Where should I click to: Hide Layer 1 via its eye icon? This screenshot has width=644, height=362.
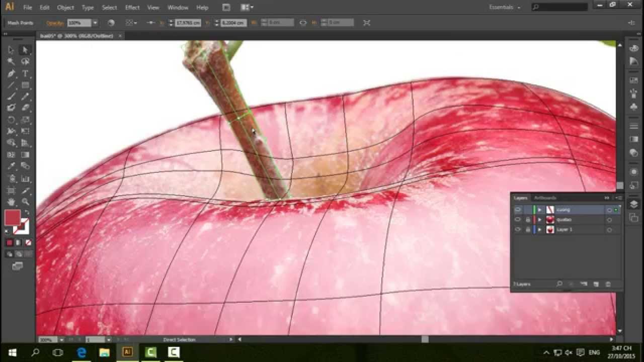click(517, 230)
